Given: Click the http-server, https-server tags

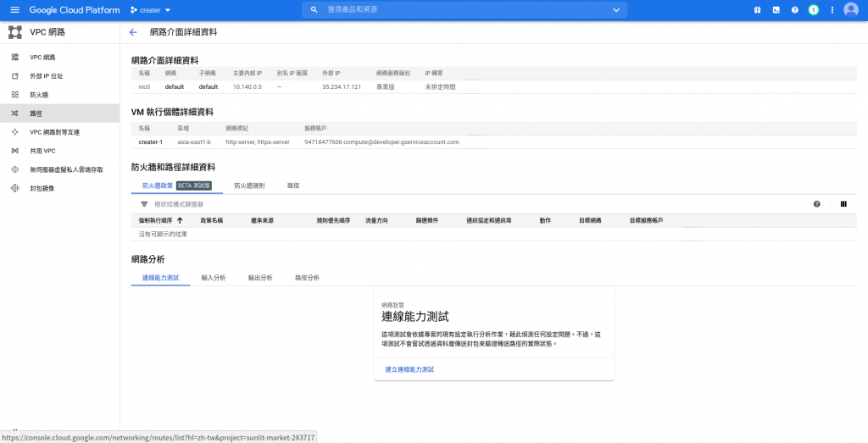Looking at the screenshot, I should (258, 142).
